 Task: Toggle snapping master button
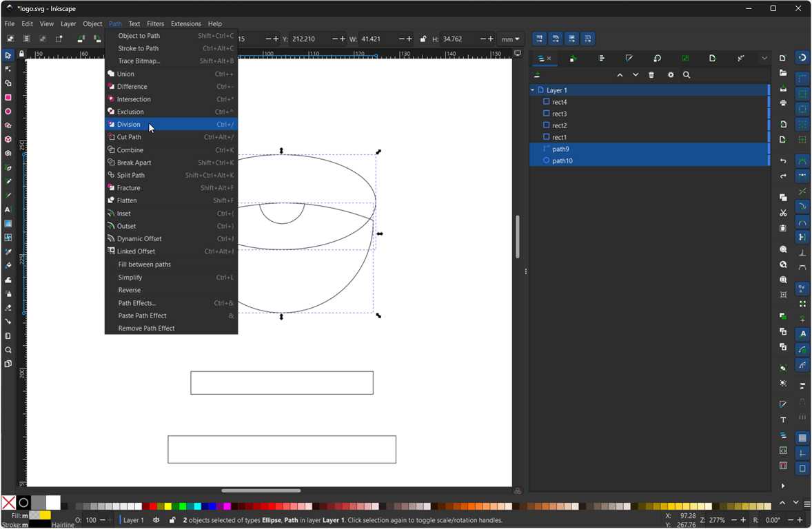(802, 57)
